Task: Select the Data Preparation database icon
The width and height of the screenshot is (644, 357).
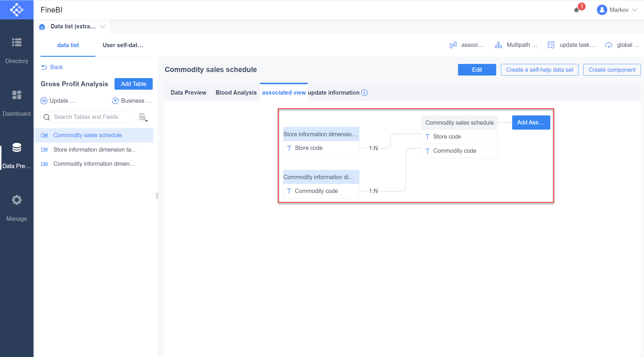Action: tap(16, 147)
